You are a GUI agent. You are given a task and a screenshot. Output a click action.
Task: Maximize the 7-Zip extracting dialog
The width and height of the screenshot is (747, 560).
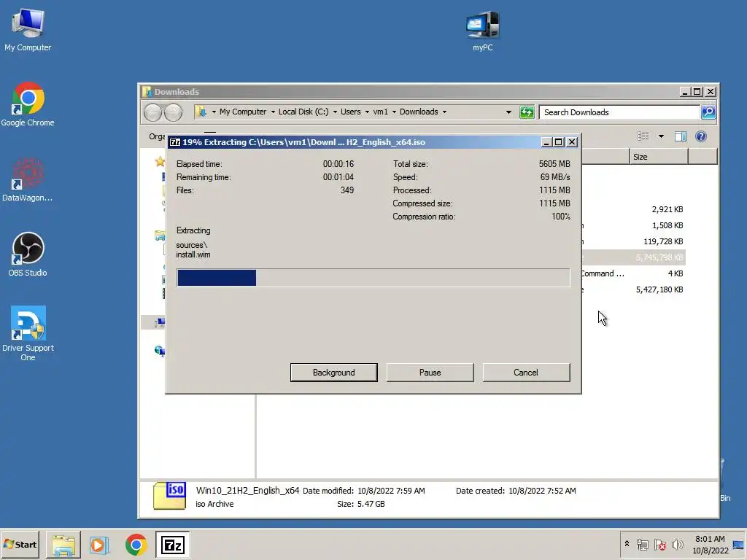coord(559,142)
